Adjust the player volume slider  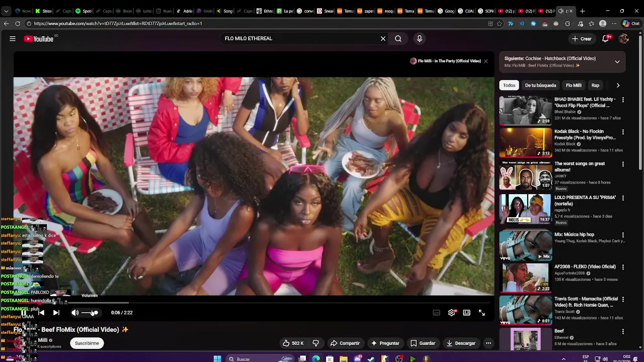point(90,313)
